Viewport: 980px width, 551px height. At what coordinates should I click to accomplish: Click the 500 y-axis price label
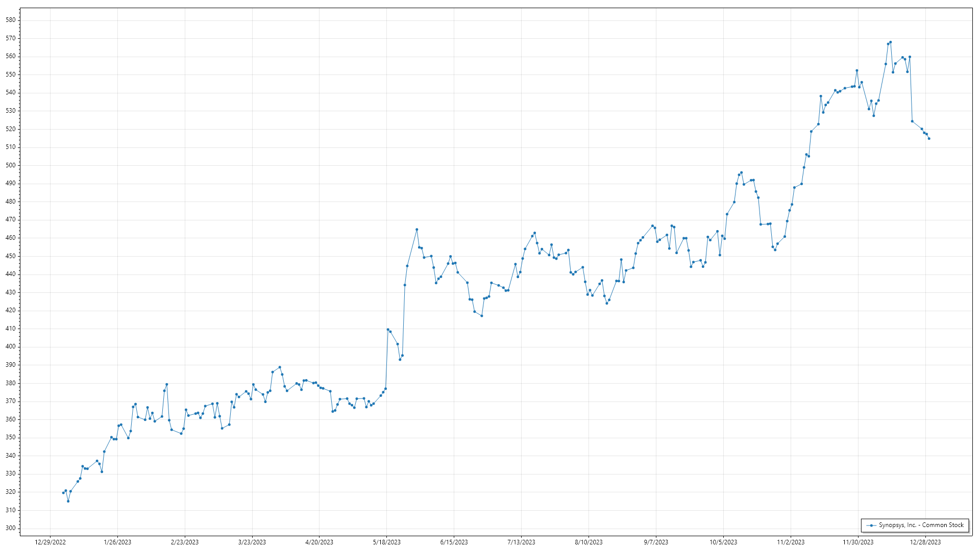pyautogui.click(x=10, y=165)
